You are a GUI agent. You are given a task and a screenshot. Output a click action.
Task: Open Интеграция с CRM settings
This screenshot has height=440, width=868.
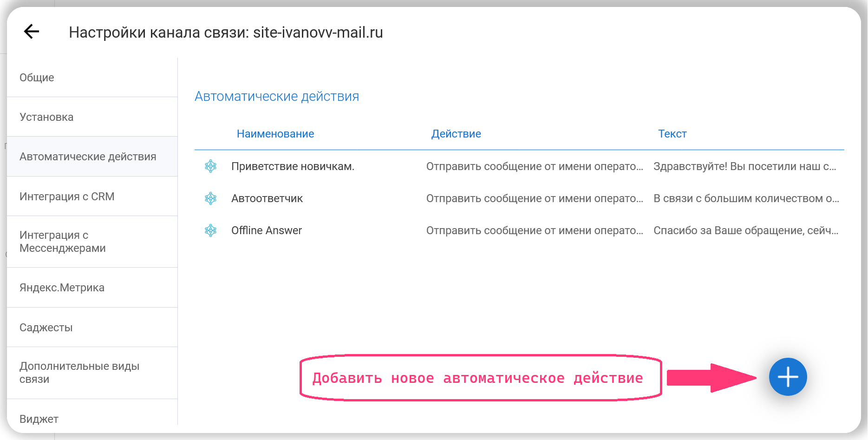[x=67, y=197]
